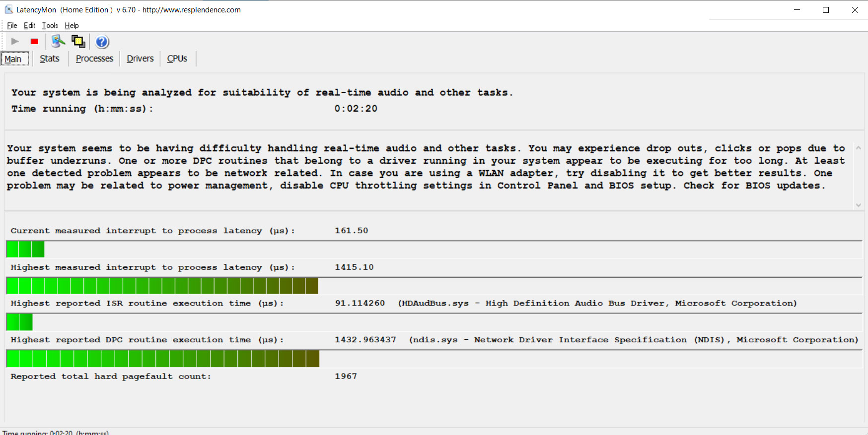Switch to the Processes tab
Screen dimensions: 868x435
94,59
